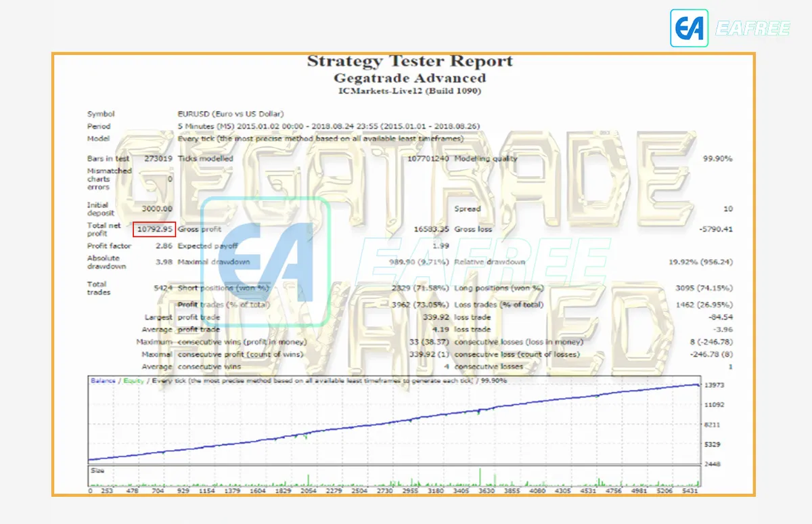Click the 'Model' row label
Image resolution: width=812 pixels, height=524 pixels.
(x=98, y=138)
